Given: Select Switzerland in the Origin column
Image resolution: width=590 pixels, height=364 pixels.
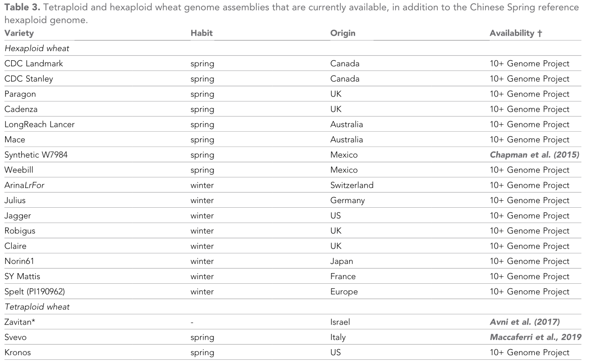Looking at the screenshot, I should [352, 185].
